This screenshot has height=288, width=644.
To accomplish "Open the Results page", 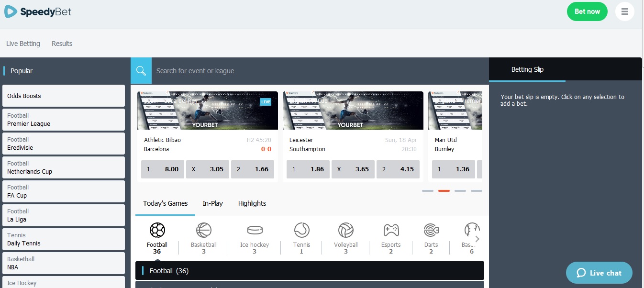I will tap(62, 44).
